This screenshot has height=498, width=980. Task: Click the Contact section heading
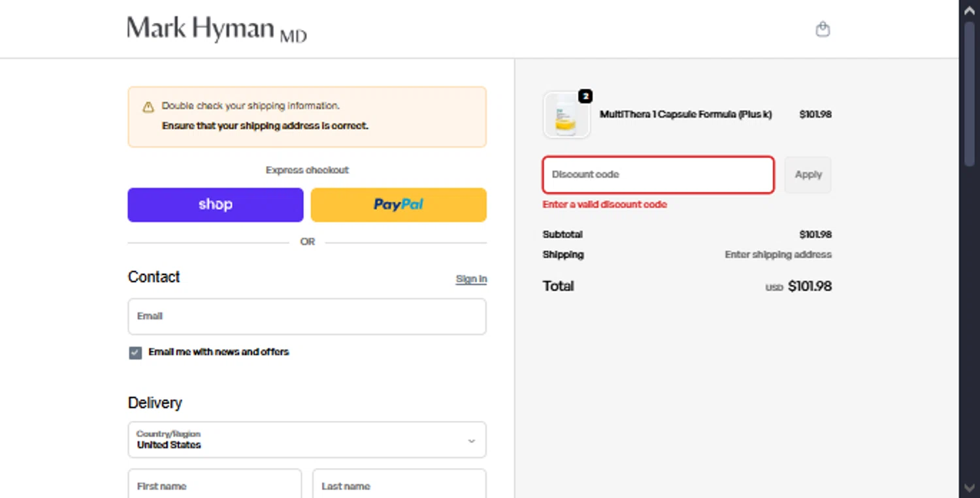tap(154, 277)
